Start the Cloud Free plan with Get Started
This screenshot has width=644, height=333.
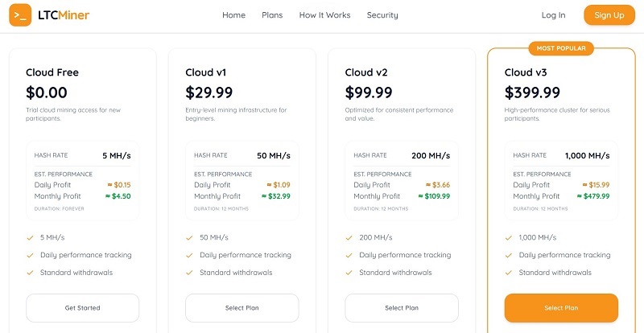[83, 308]
